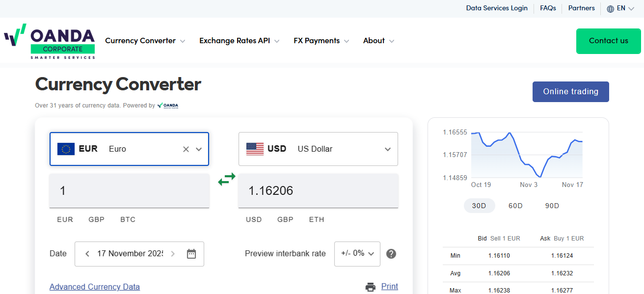Open the FX Payments menu
The height and width of the screenshot is (294, 644).
coord(321,41)
